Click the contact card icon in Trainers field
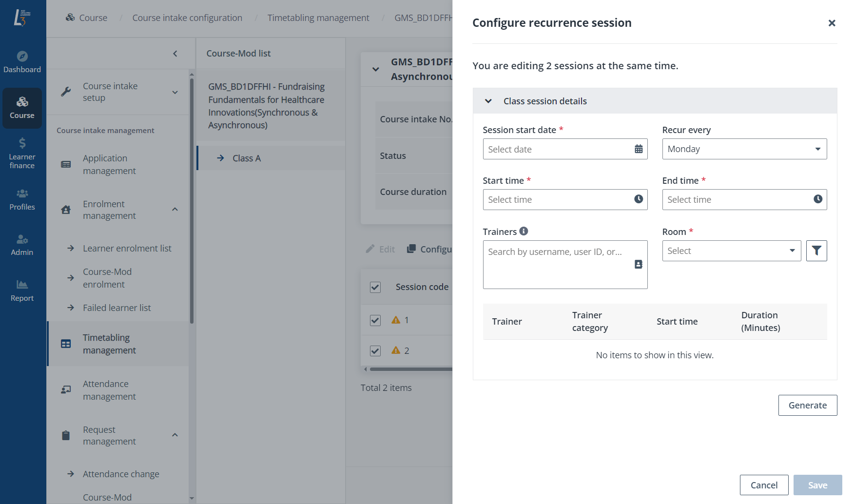Screen dimensions: 854x504 pos(639,265)
